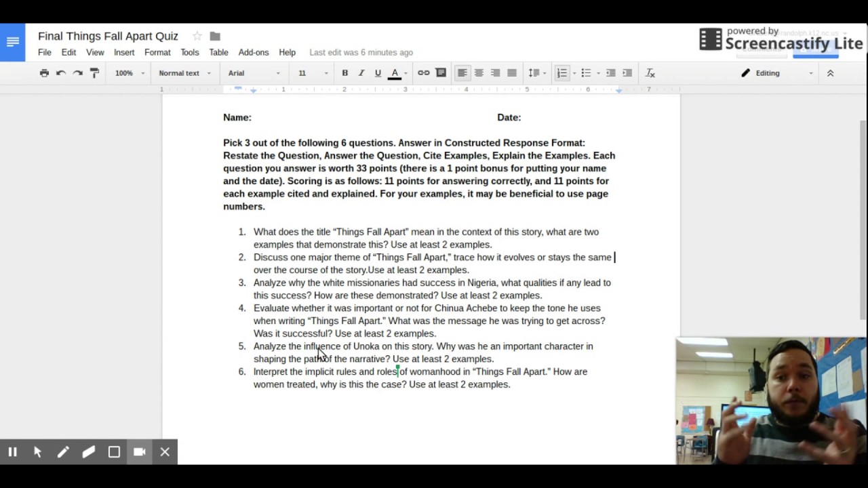Toggle Underline formatting
The height and width of the screenshot is (488, 868).
click(x=378, y=73)
